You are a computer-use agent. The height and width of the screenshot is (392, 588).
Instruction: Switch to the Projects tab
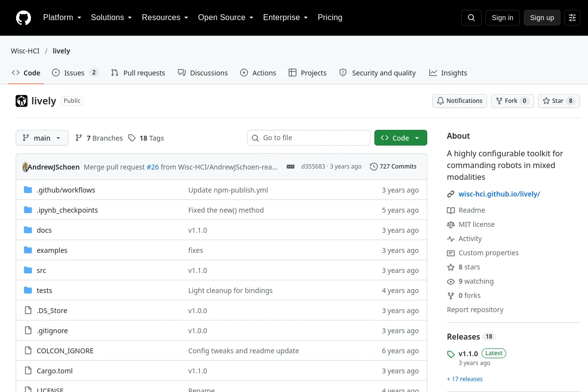(x=308, y=73)
